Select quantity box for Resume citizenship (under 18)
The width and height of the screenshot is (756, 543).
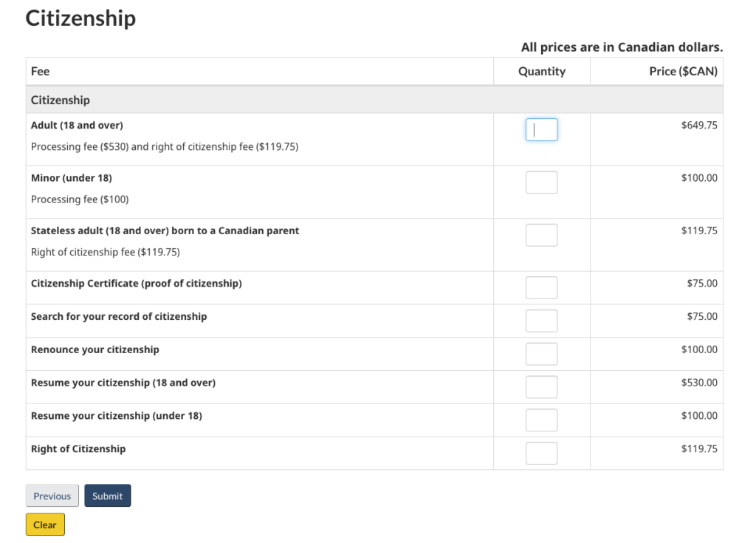[x=541, y=420]
